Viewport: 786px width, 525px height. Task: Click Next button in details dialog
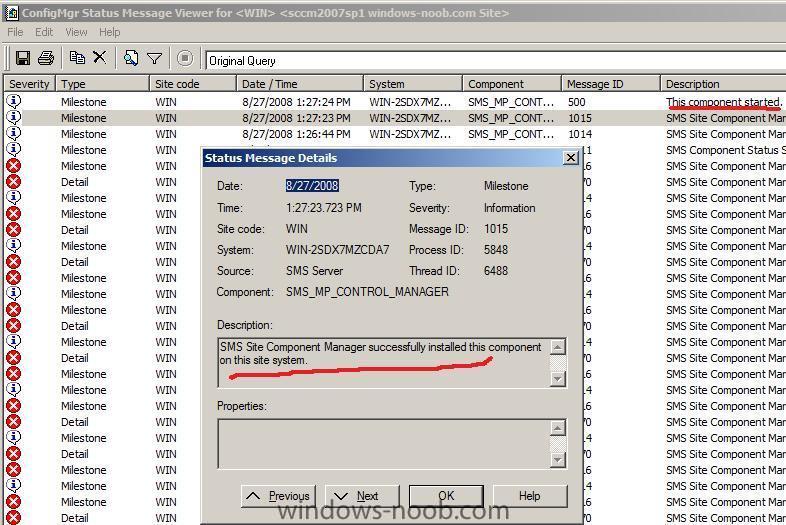(362, 496)
